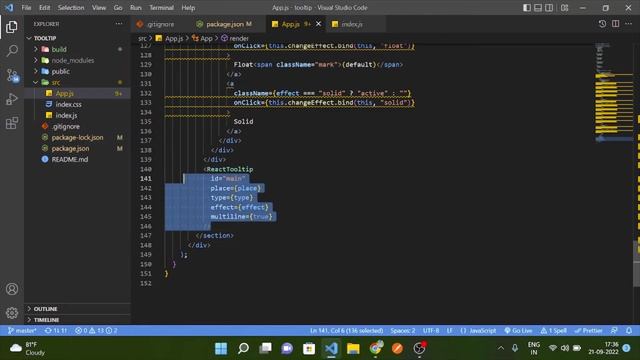Toggle panel layout icon
Image resolution: width=640 pixels, height=360 pixels.
[x=538, y=7]
